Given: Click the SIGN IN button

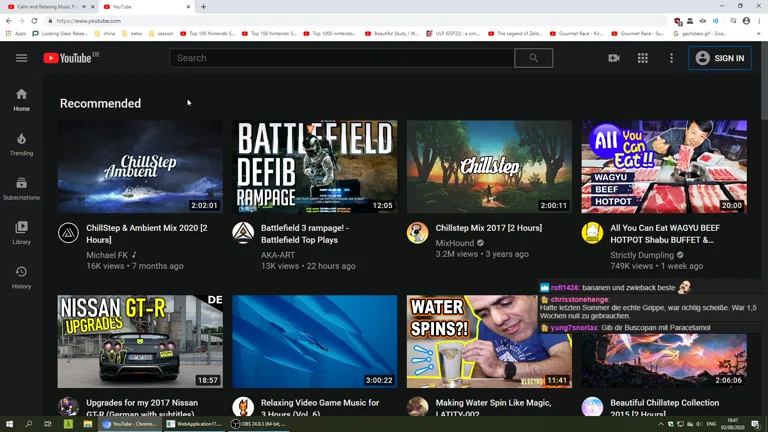Looking at the screenshot, I should pyautogui.click(x=720, y=58).
